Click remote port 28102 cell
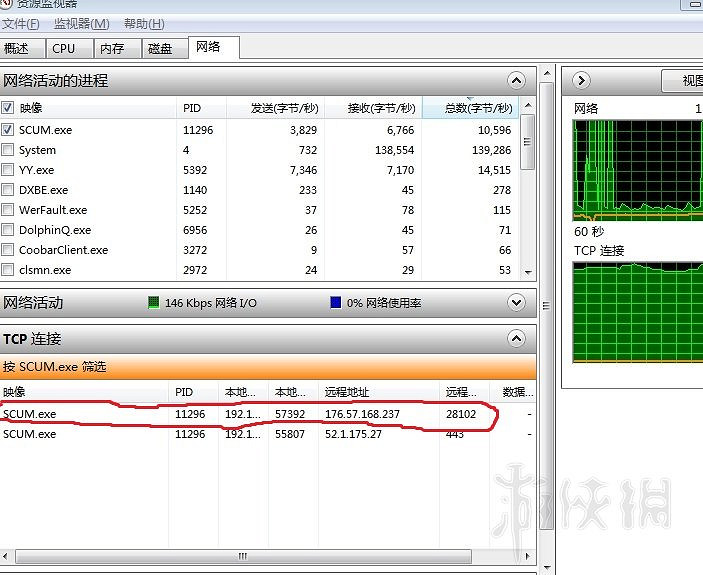 [461, 414]
